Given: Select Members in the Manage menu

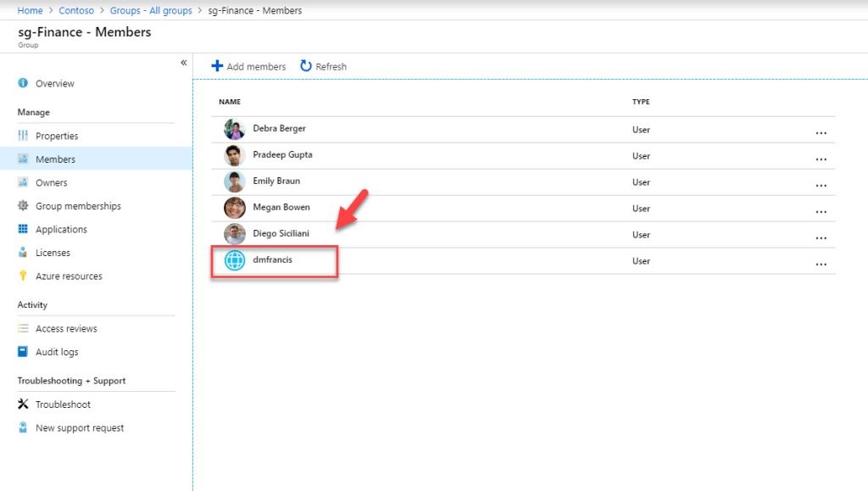Looking at the screenshot, I should (x=57, y=159).
